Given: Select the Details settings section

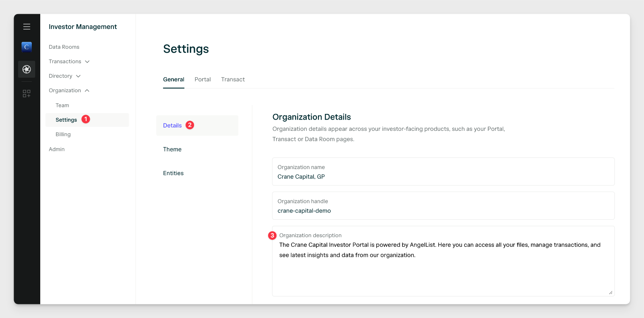Looking at the screenshot, I should 197,126.
